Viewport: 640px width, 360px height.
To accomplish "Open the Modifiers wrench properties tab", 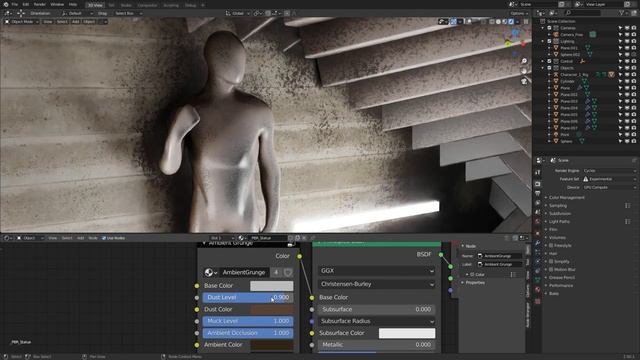I will coord(538,243).
